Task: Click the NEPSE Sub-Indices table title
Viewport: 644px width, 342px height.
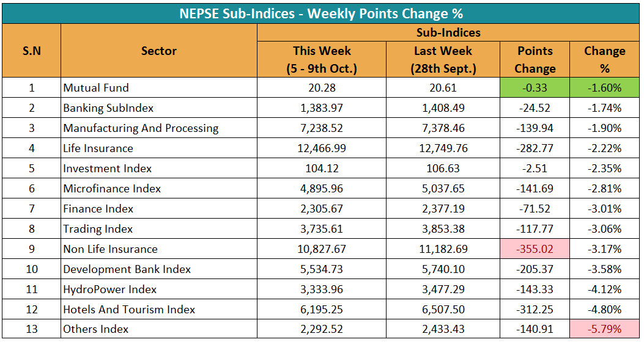Action: pyautogui.click(x=321, y=13)
